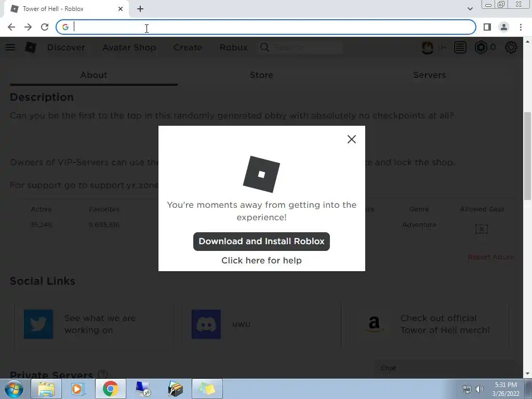The height and width of the screenshot is (399, 532).
Task: Click the Roblox home logo
Action: [x=31, y=47]
